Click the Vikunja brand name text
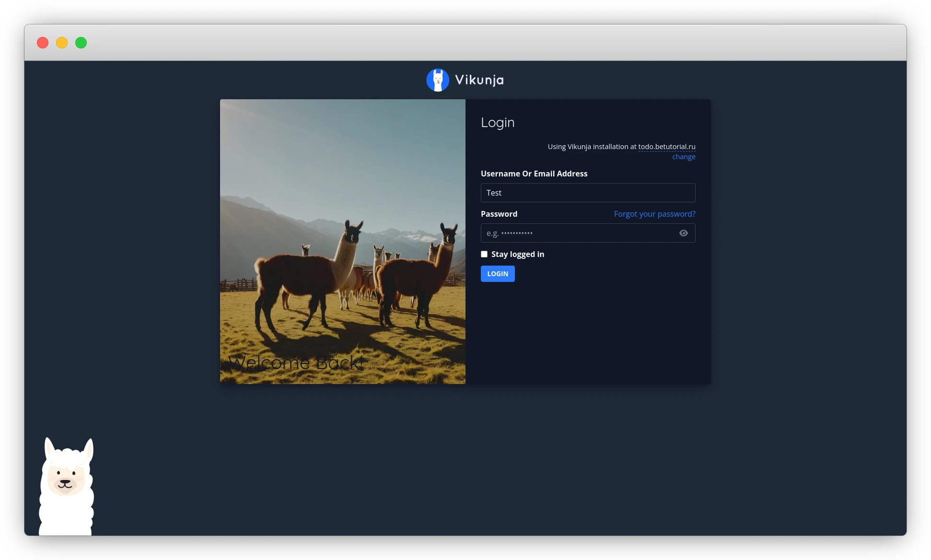Viewport: 931px width, 560px height. (479, 80)
